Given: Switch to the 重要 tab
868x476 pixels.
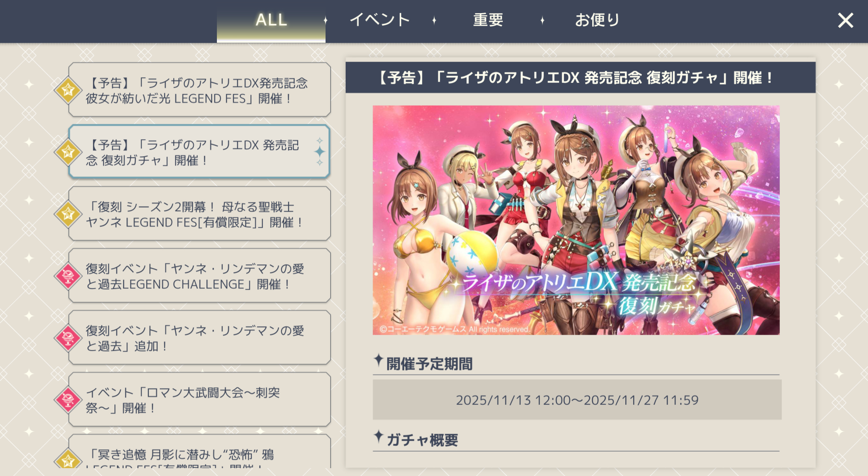Looking at the screenshot, I should click(x=488, y=20).
